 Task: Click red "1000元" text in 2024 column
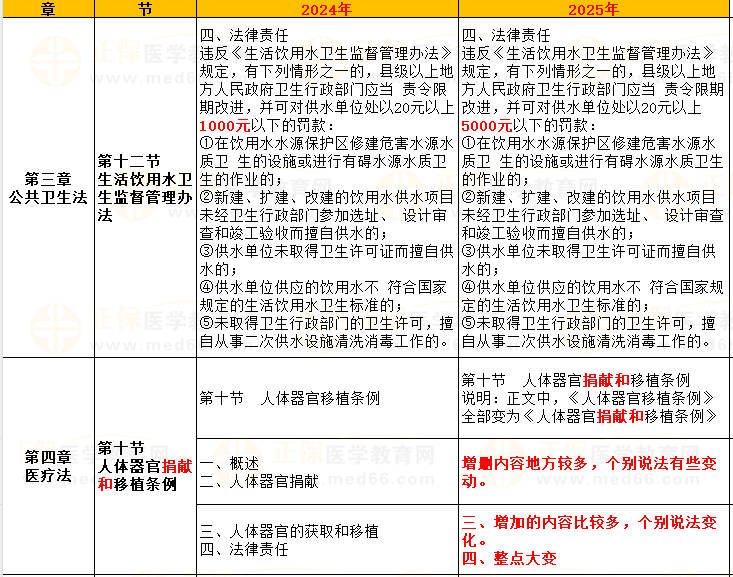pos(225,126)
